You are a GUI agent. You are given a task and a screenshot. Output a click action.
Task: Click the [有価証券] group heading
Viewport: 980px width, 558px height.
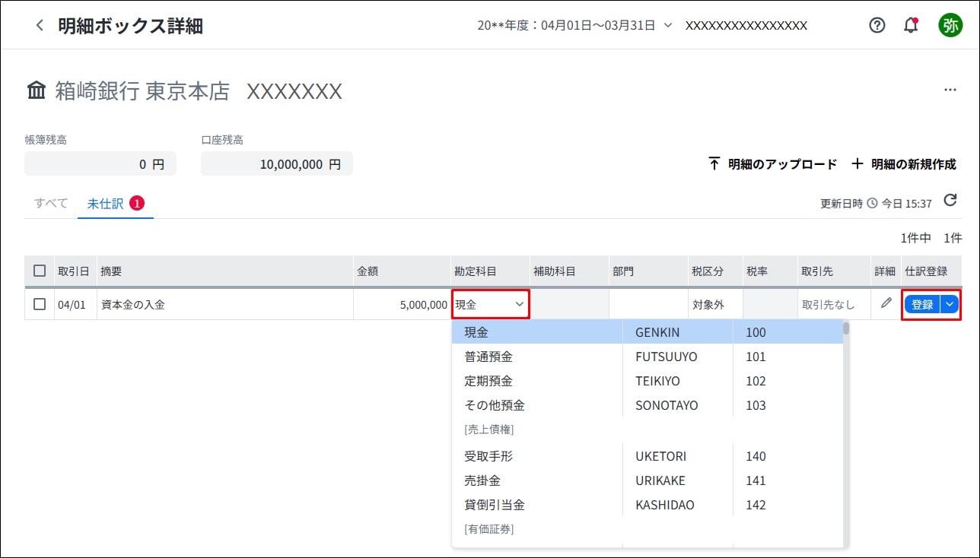click(x=488, y=528)
